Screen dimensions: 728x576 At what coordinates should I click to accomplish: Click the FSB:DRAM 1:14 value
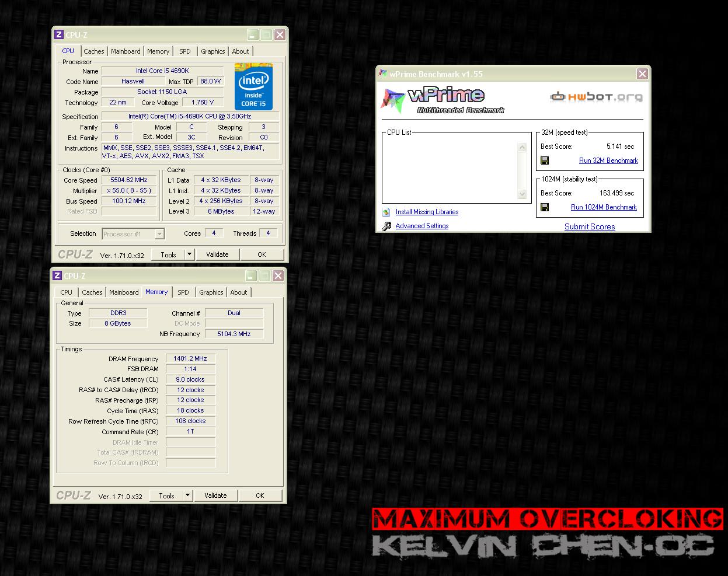pos(190,369)
